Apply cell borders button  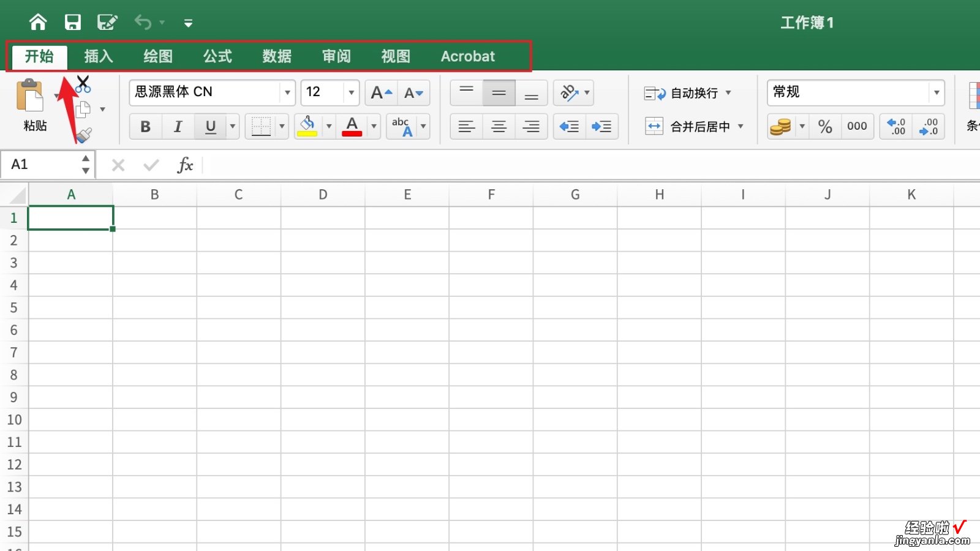tap(261, 127)
